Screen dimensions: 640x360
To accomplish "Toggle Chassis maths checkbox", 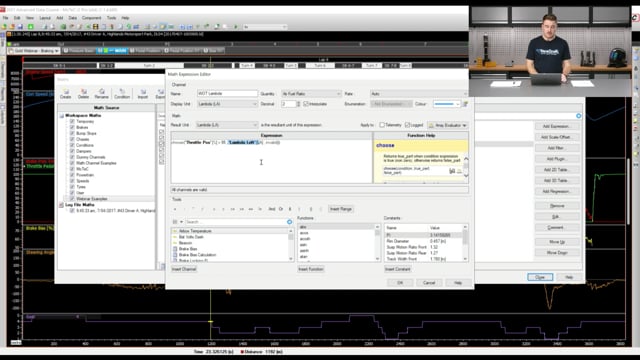I will (72, 139).
